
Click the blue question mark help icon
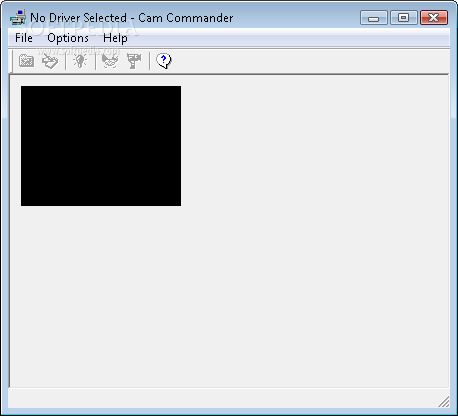[x=163, y=61]
